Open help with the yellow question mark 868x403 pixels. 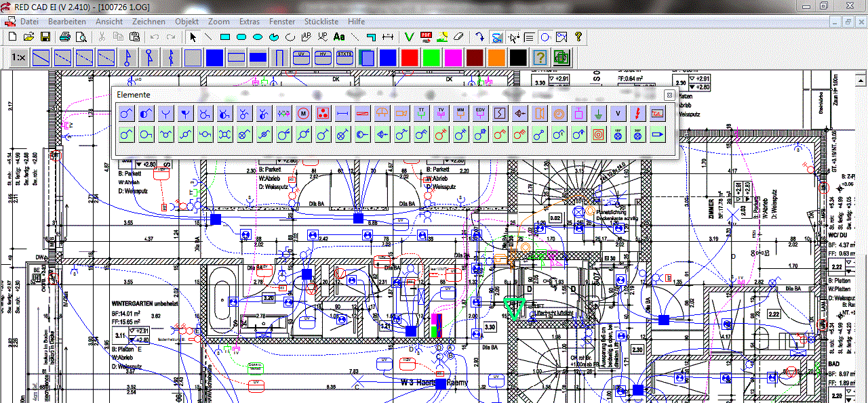(x=578, y=37)
